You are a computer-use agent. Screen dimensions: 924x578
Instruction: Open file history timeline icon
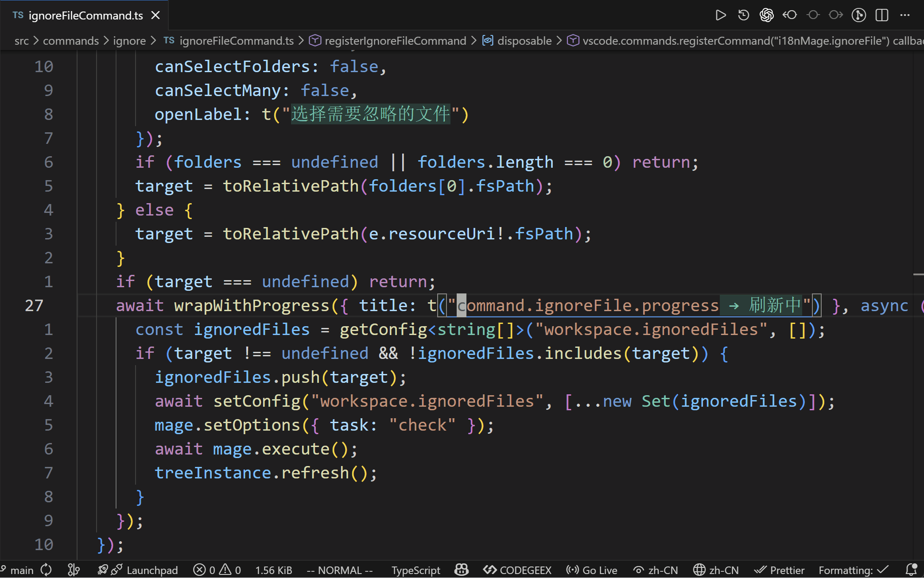pos(743,15)
